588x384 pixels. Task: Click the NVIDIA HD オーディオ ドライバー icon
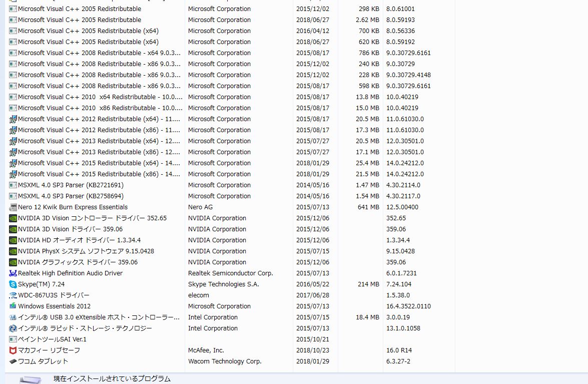[x=13, y=240]
